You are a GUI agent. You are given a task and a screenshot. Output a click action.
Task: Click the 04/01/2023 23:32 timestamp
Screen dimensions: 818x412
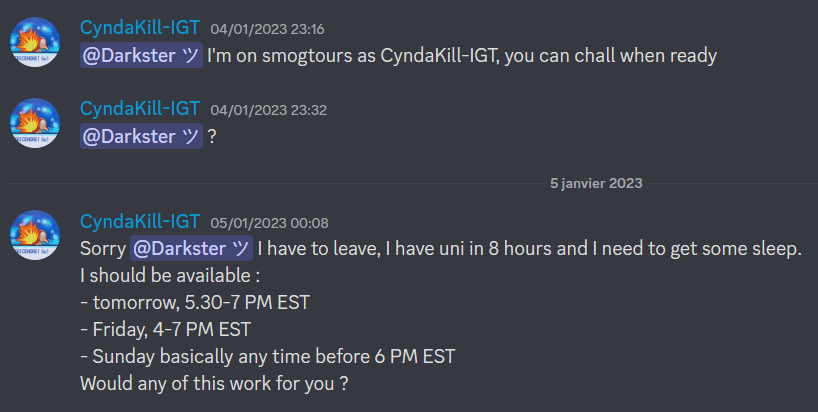click(269, 110)
